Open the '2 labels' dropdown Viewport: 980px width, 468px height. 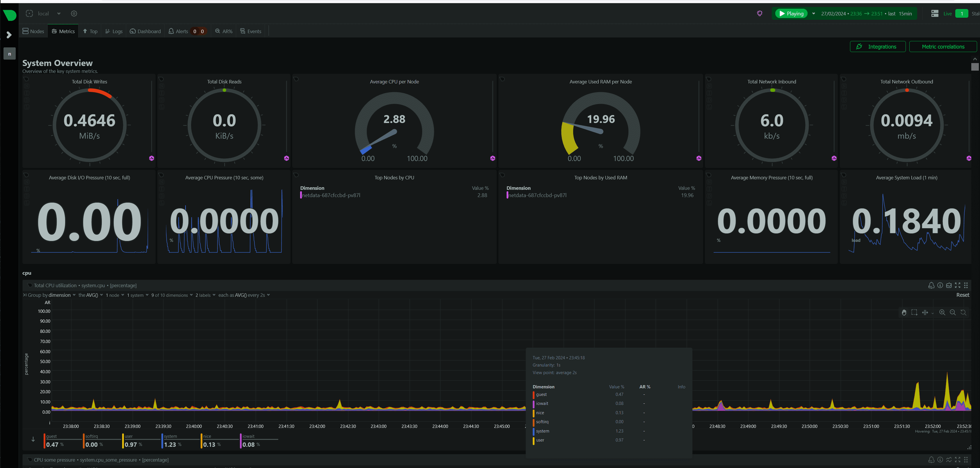[205, 295]
